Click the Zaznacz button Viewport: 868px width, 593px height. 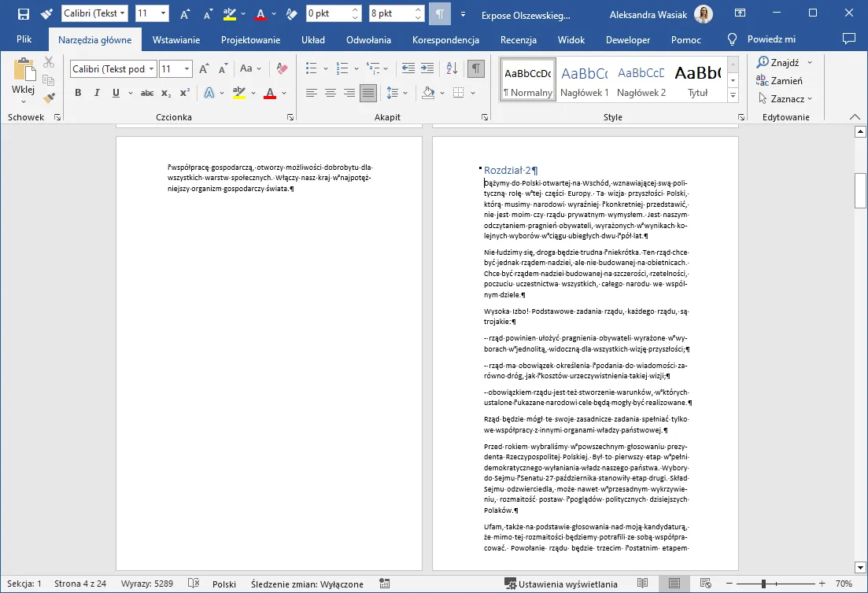click(x=785, y=98)
